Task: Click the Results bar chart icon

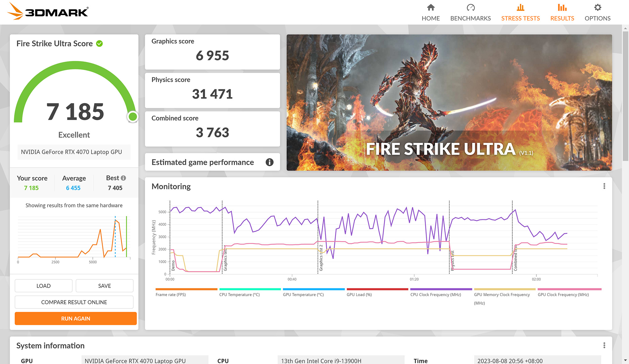Action: (562, 7)
